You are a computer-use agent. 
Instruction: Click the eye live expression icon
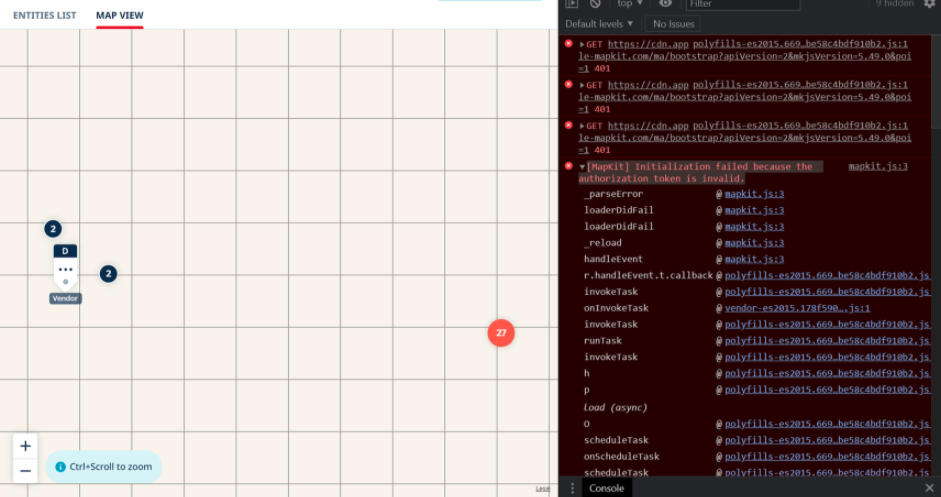pyautogui.click(x=665, y=4)
